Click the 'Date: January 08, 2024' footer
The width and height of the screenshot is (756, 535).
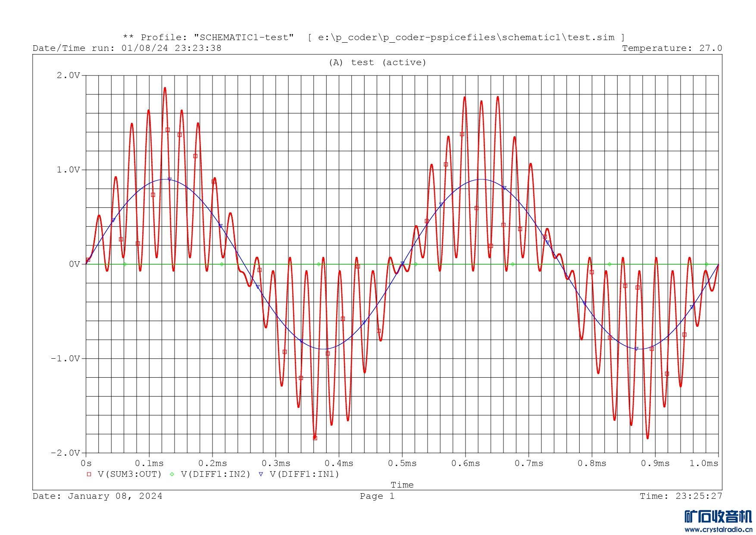point(97,496)
